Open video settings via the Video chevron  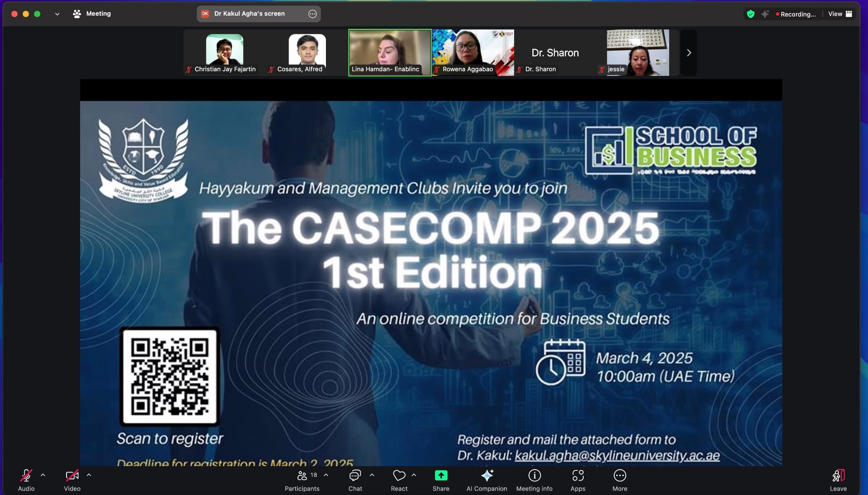[89, 476]
